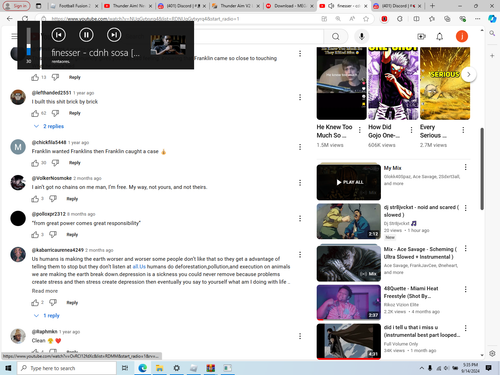Open Windows Start menu
Viewport: 500px width, 375px height.
point(8,368)
